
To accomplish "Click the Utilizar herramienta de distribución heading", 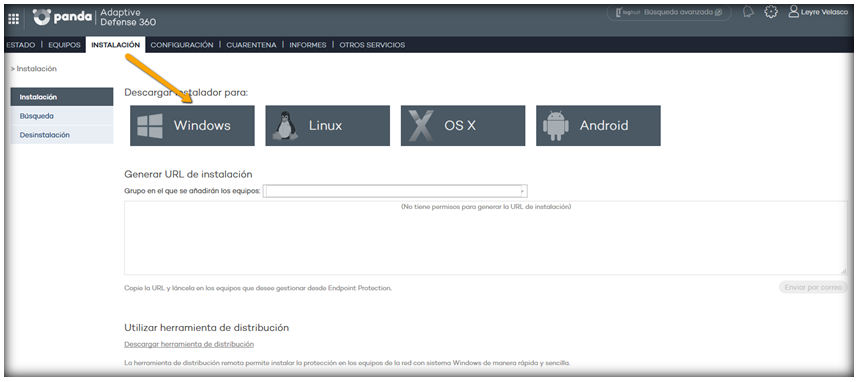I will coord(207,328).
